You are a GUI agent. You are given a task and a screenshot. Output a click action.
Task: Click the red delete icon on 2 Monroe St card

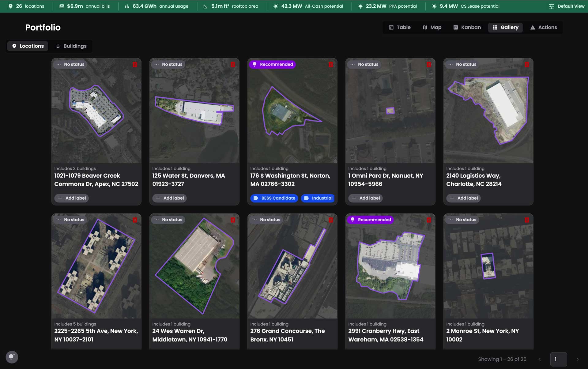pyautogui.click(x=527, y=220)
